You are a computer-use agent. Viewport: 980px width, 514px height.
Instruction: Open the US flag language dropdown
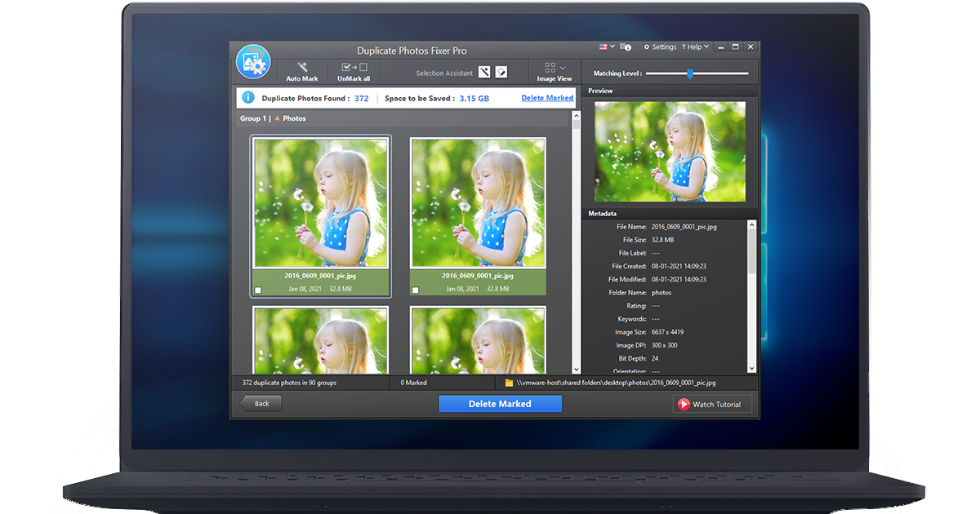[x=607, y=47]
